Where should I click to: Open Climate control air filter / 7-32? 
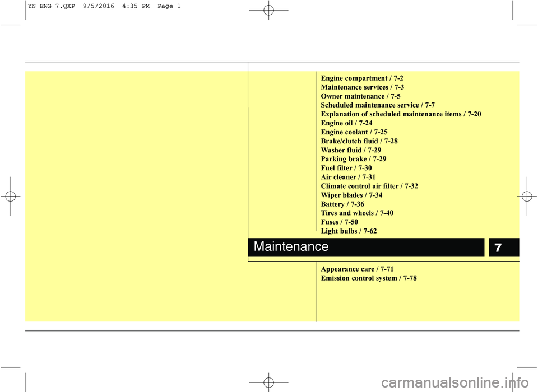coord(369,186)
